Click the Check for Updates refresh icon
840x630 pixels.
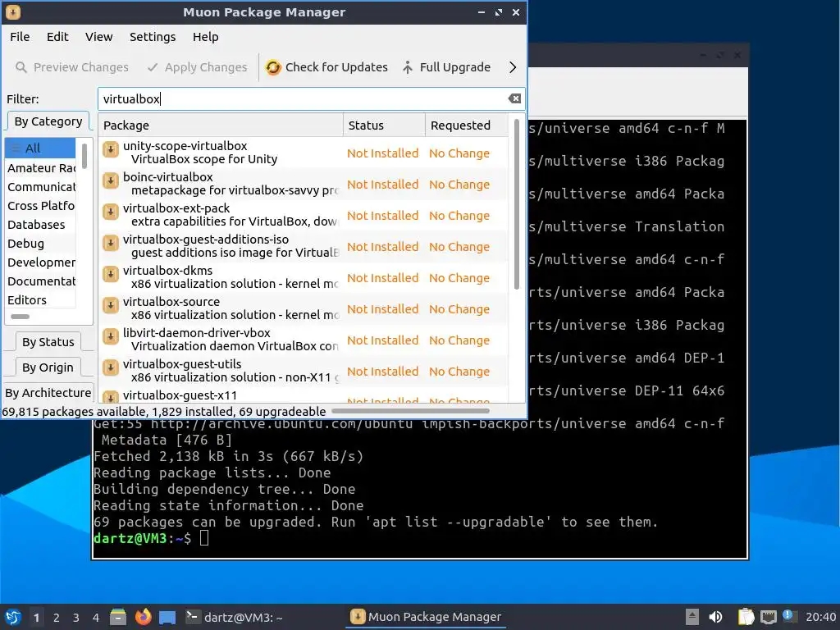point(273,67)
